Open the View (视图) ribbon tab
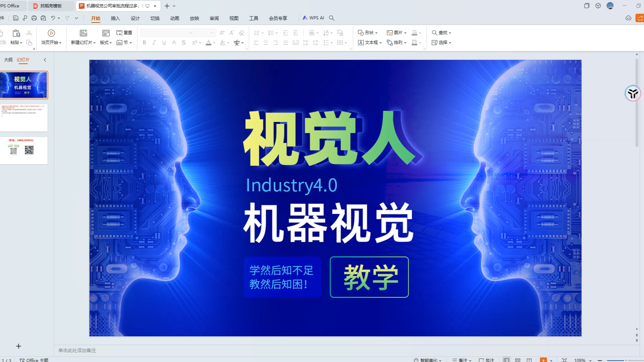The image size is (644, 362). pos(234,18)
